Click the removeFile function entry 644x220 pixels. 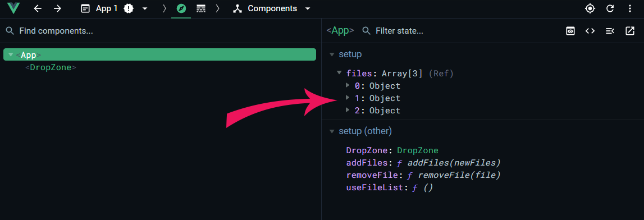point(423,175)
